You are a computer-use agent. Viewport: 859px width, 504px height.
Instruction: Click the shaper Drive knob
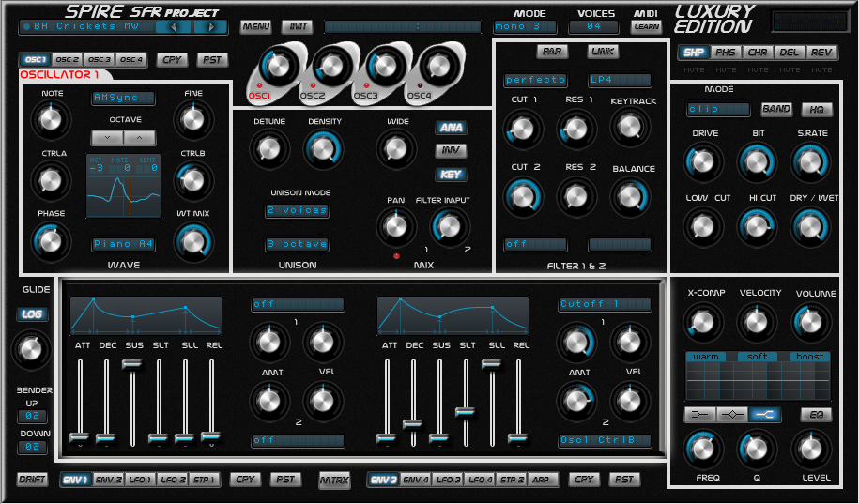703,161
